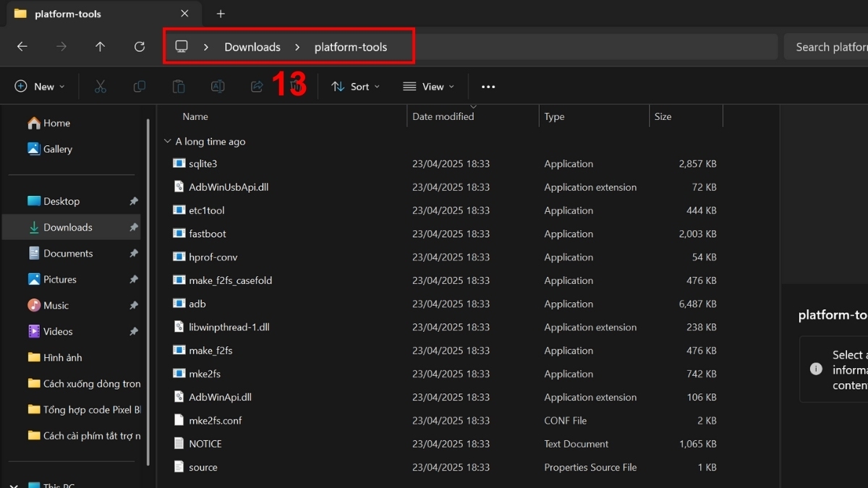Click the Back navigation arrow
The width and height of the screenshot is (868, 488).
coord(22,47)
